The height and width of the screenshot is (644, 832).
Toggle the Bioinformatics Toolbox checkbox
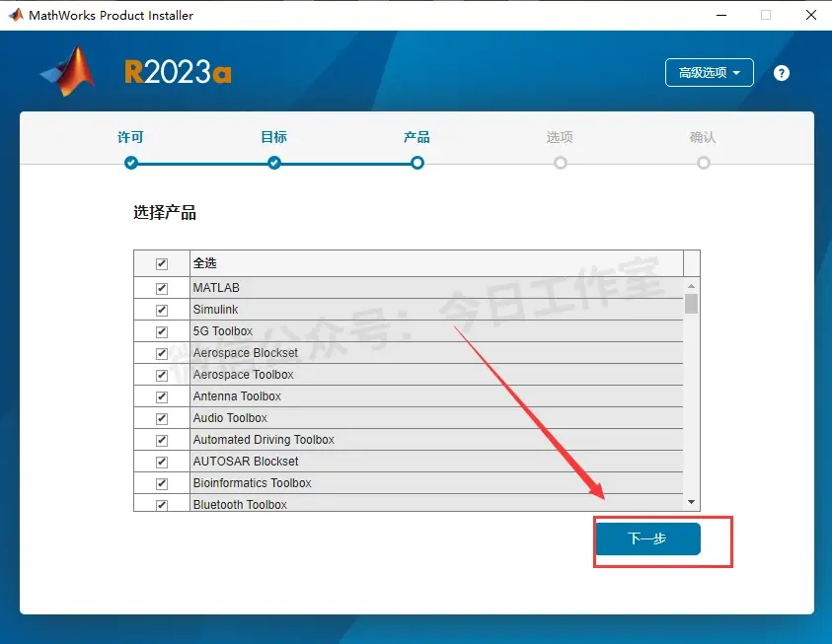point(162,484)
